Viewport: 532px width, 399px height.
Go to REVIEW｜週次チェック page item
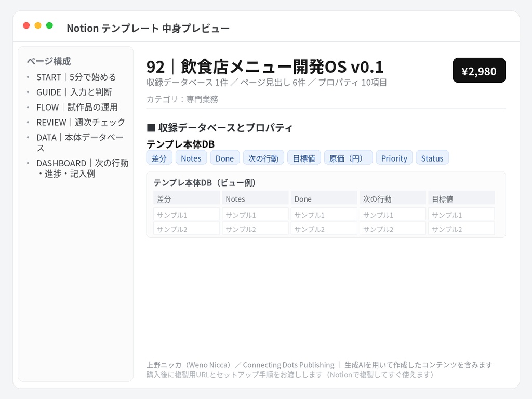(x=81, y=122)
